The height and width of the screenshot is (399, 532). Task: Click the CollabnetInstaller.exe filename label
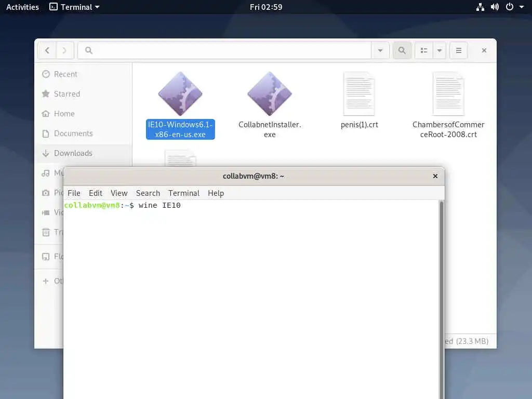[270, 129]
